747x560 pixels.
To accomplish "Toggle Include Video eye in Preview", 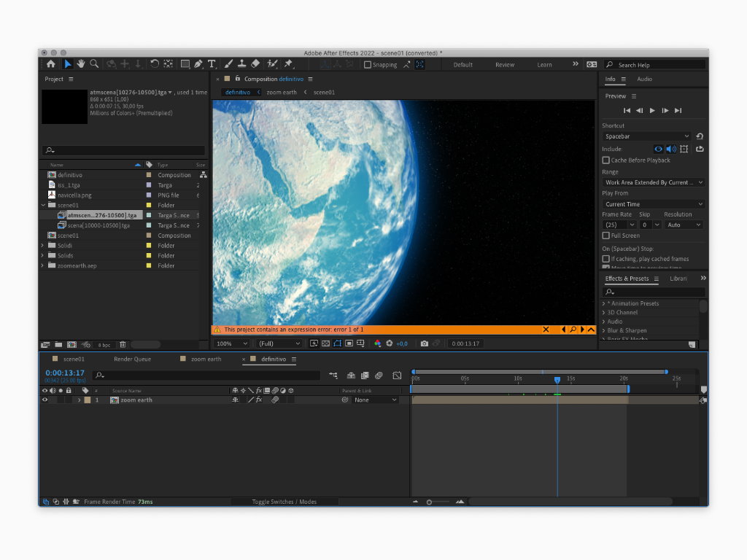I will point(659,149).
